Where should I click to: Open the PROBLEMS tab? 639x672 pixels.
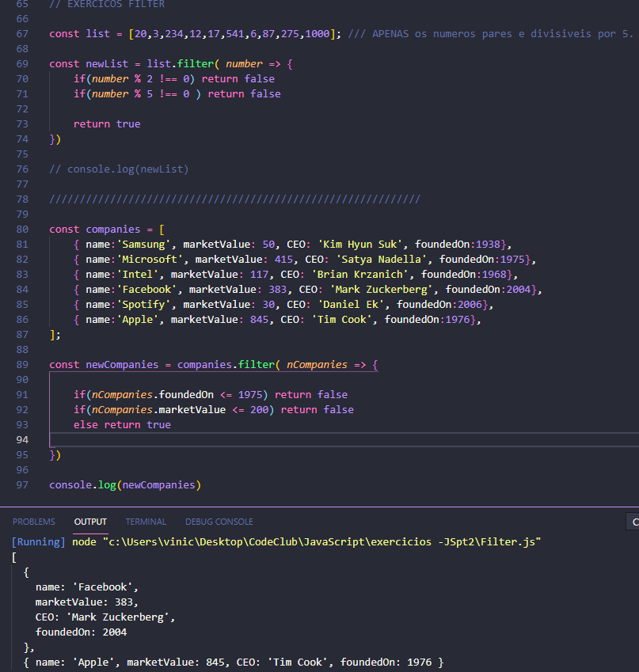(x=33, y=521)
